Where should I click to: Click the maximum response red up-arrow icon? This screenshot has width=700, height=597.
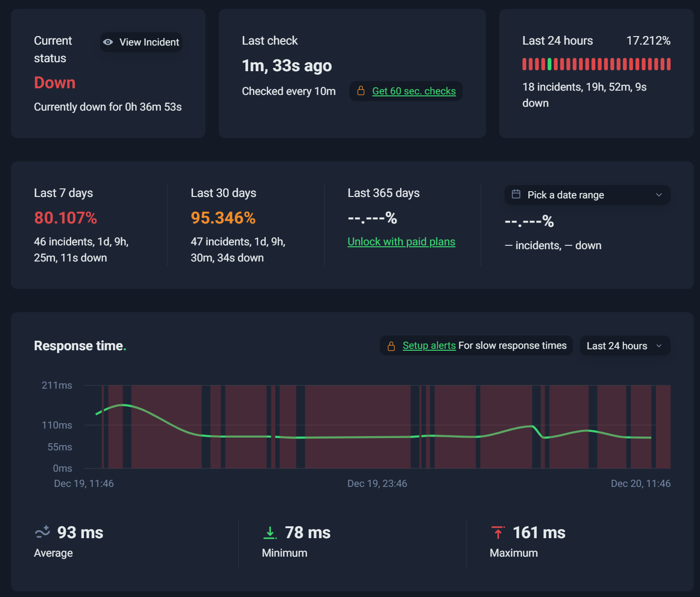coord(498,532)
